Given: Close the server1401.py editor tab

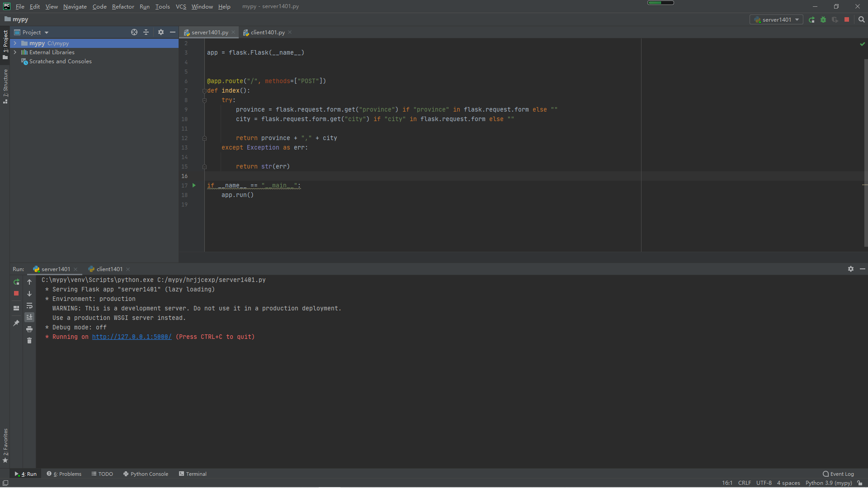Looking at the screenshot, I should (233, 33).
